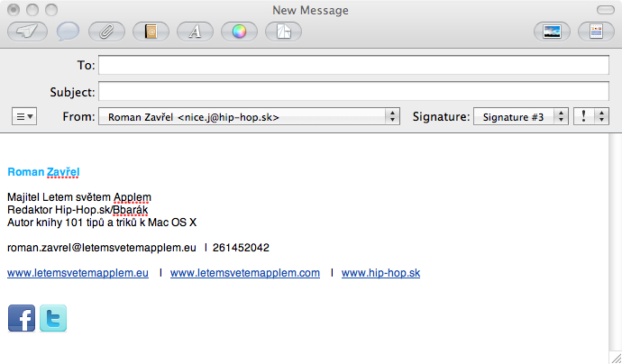
Task: Show the Stationery pane
Action: click(x=596, y=32)
